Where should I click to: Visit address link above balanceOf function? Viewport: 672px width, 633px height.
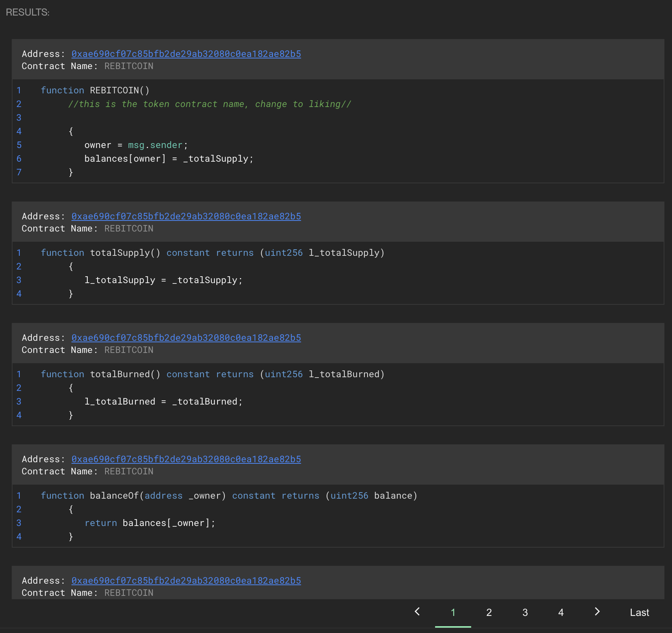point(186,459)
